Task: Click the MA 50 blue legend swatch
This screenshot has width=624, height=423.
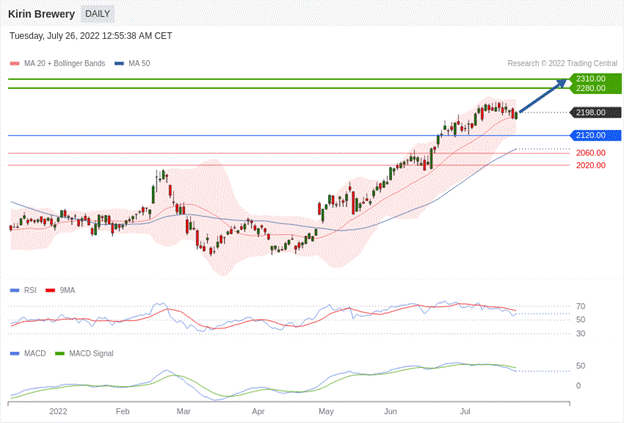Action: click(119, 63)
